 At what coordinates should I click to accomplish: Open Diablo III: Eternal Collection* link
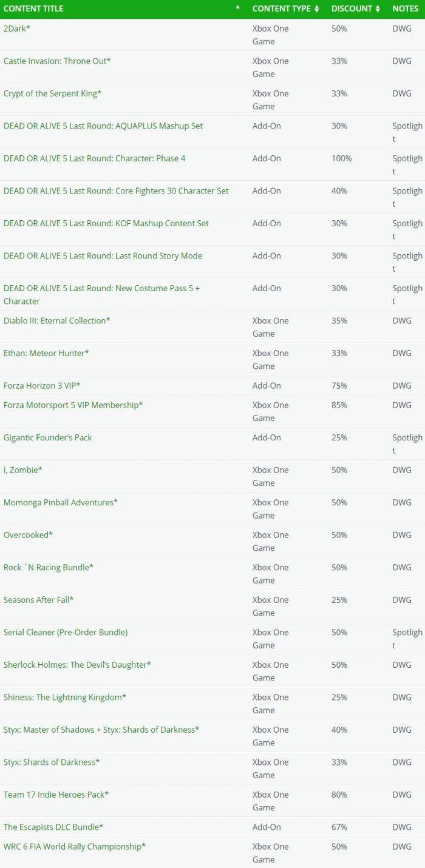pyautogui.click(x=57, y=321)
